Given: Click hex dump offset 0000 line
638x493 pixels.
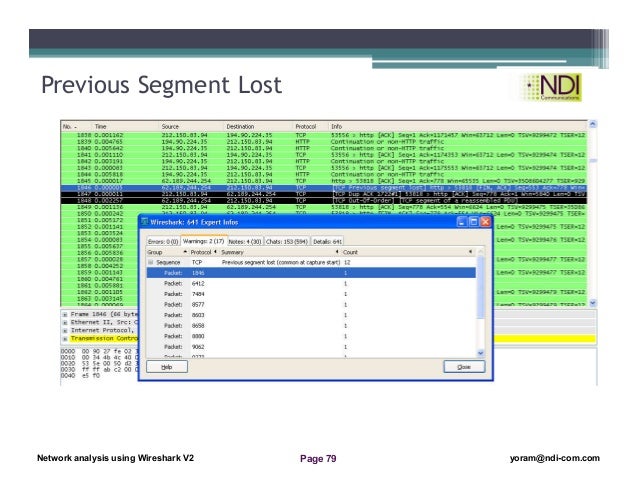Looking at the screenshot, I should (x=100, y=351).
